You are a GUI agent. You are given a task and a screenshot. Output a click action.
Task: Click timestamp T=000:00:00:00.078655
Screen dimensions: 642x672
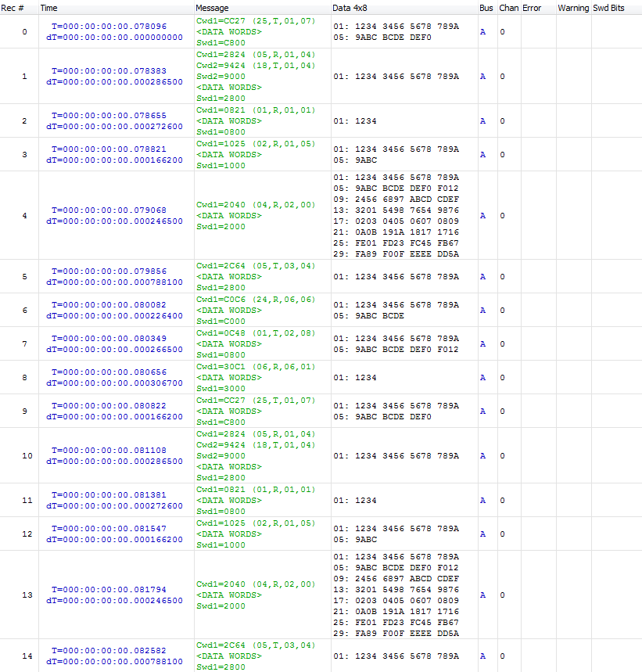coord(109,115)
